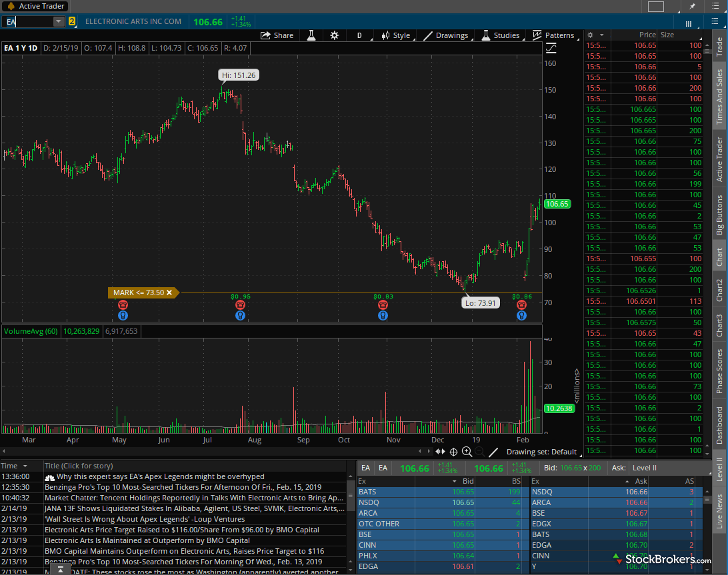
Task: Click the May blue lightbulb event icon
Action: 123,316
